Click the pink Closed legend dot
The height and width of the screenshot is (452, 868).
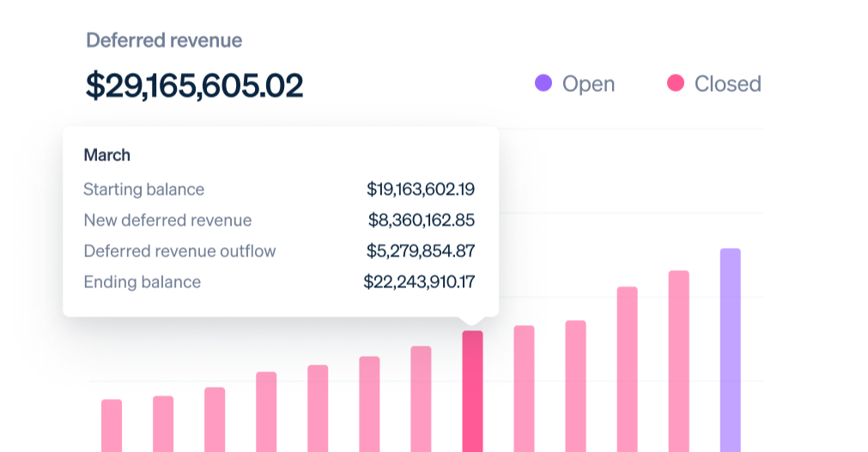676,83
